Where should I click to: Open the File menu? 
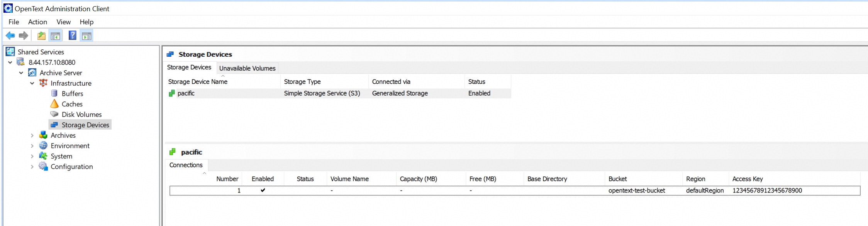14,22
